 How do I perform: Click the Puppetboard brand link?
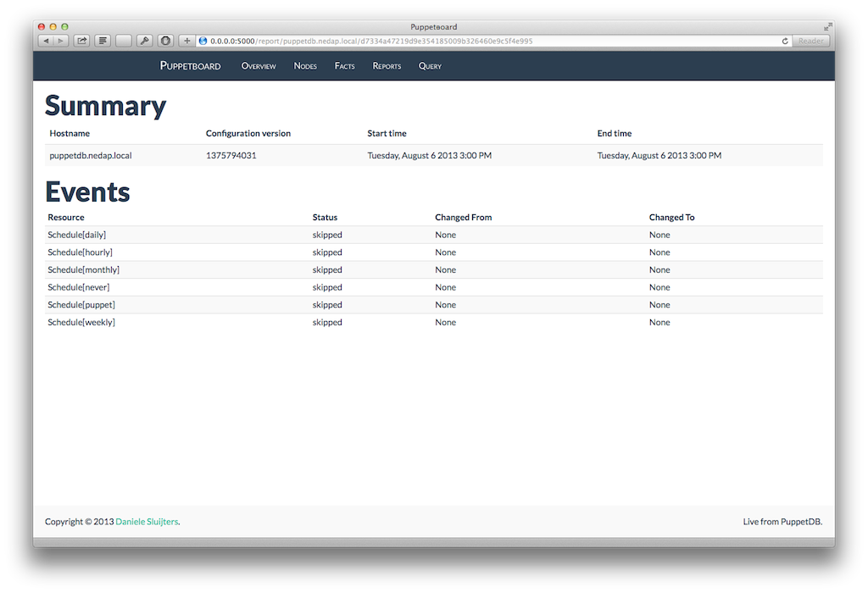[190, 66]
